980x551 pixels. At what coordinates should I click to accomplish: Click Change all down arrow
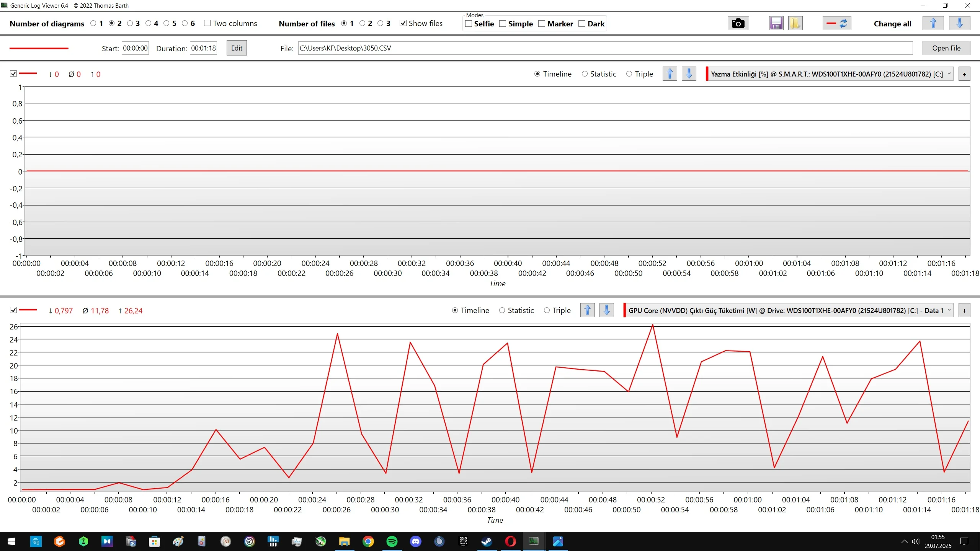coord(959,24)
